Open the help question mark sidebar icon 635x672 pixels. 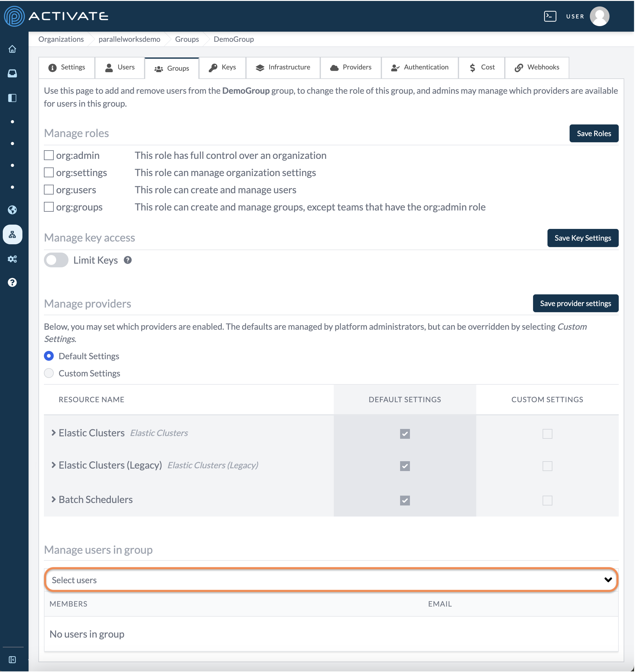(x=12, y=282)
